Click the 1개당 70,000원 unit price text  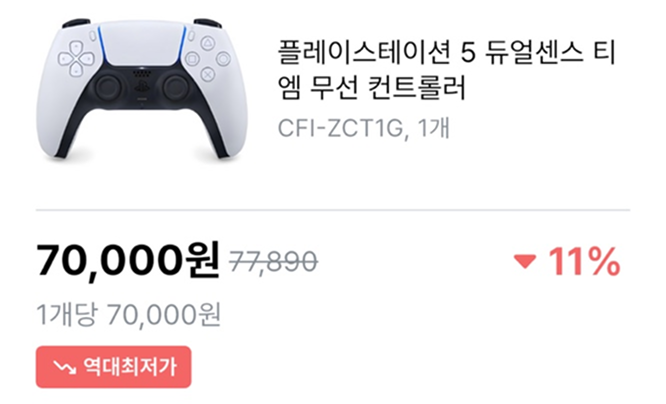[x=128, y=315]
